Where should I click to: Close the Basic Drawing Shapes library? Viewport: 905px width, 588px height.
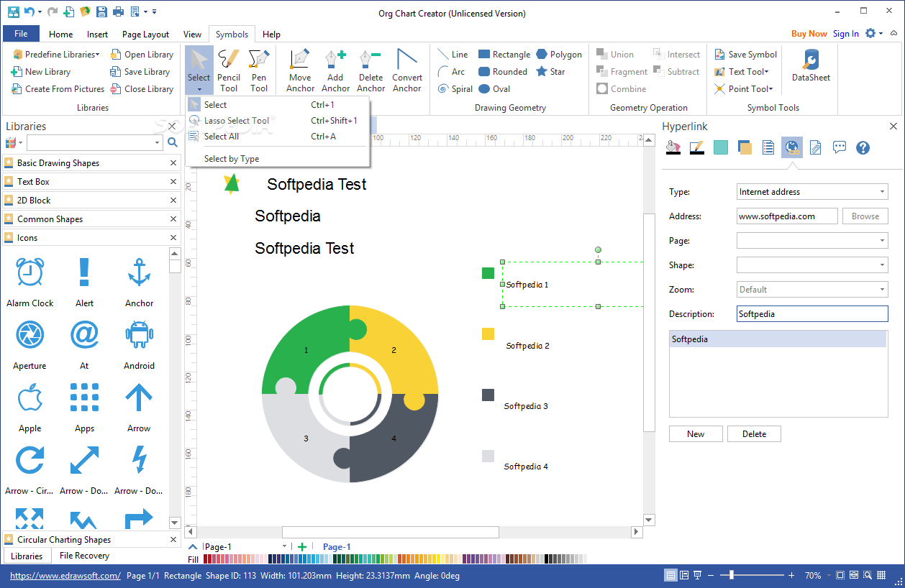[x=173, y=163]
